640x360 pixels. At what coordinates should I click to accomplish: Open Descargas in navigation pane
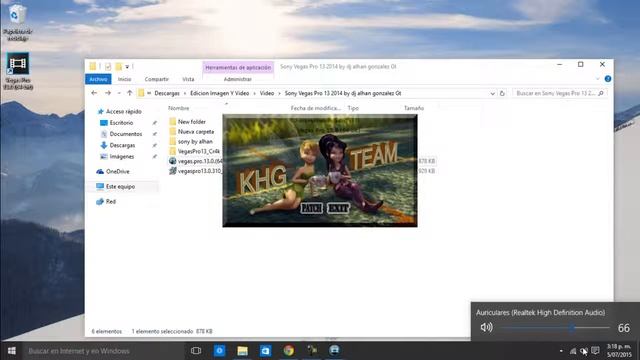coord(118,145)
